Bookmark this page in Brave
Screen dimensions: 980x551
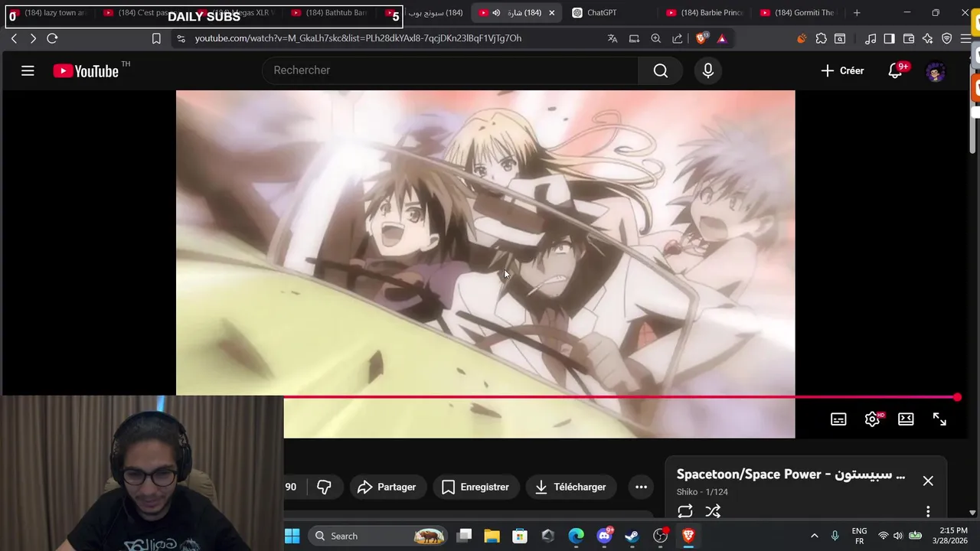point(156,38)
